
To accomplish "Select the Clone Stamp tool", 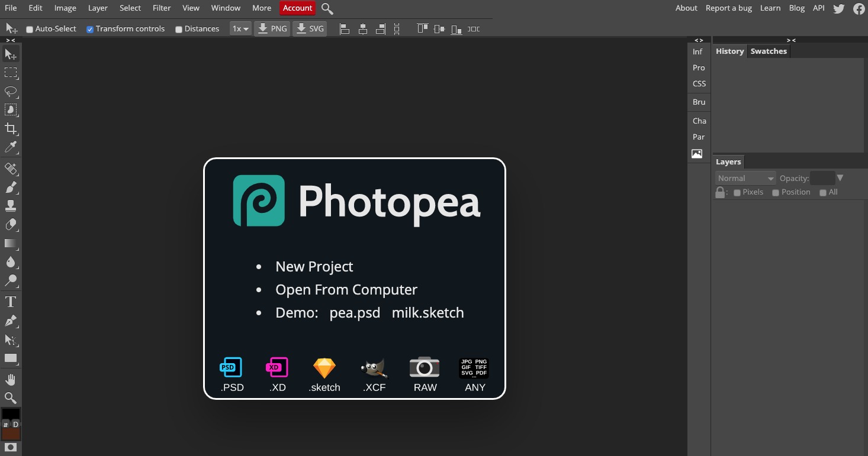I will (x=11, y=206).
